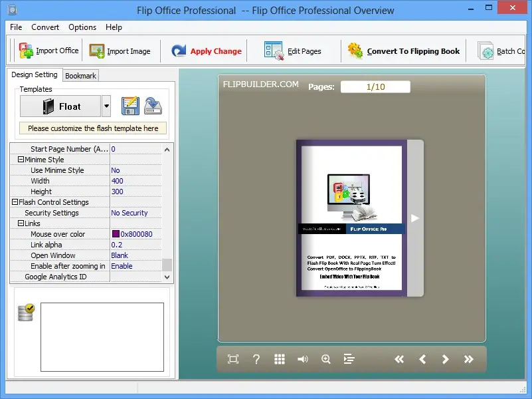Toggle the sound speaker icon in preview

pyautogui.click(x=303, y=359)
